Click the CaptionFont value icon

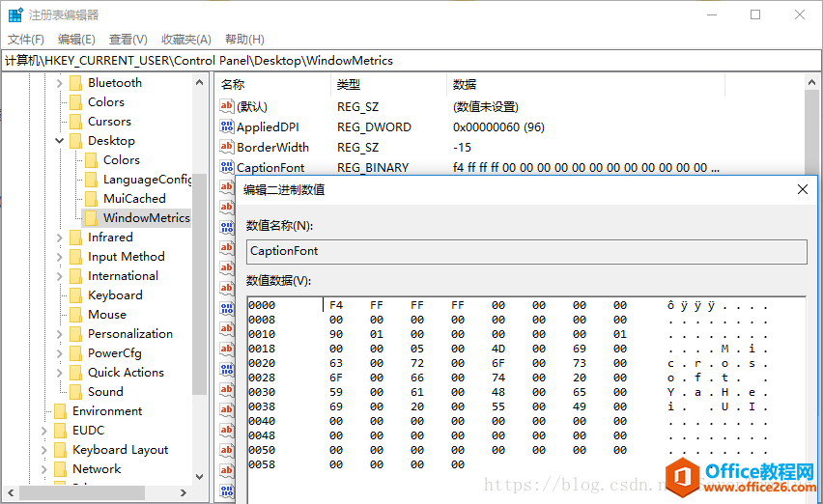point(228,168)
